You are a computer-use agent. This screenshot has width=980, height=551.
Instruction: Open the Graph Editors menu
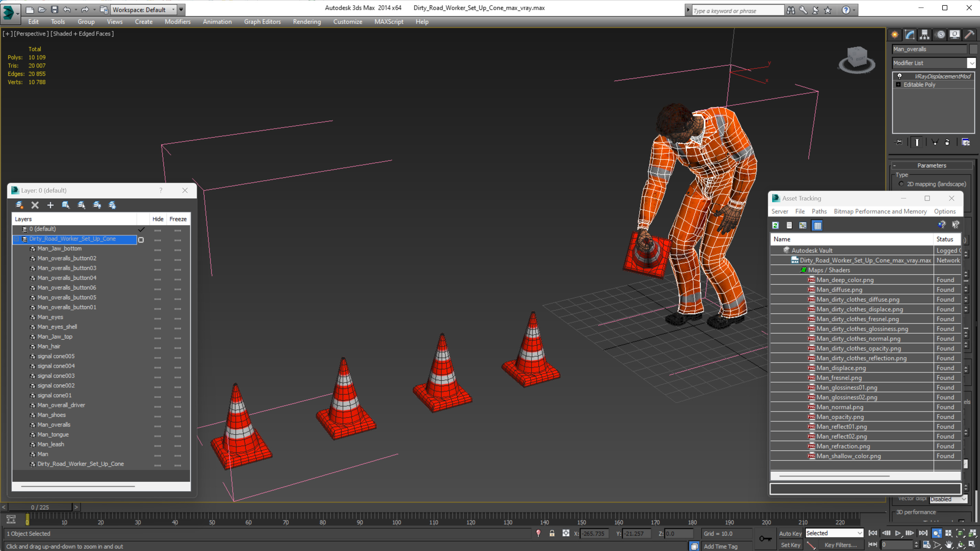click(262, 22)
